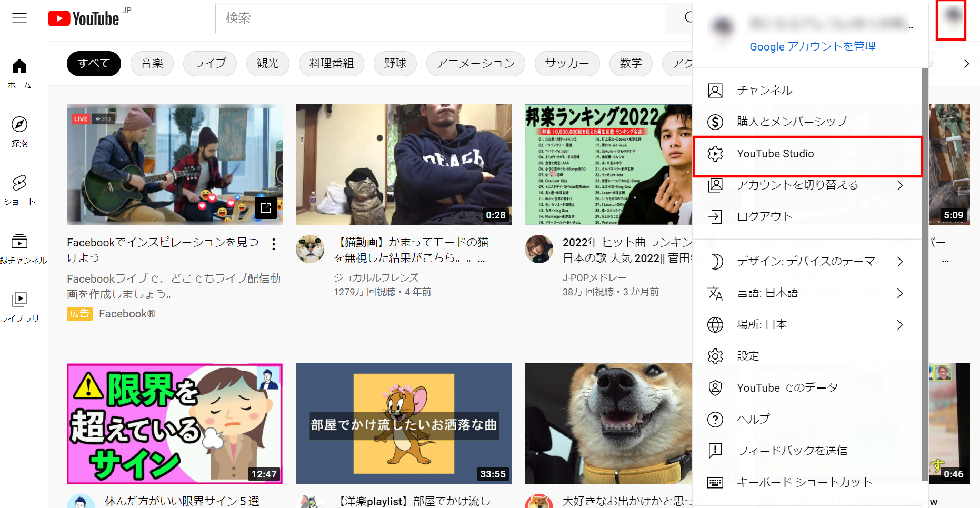Click the フィードバックを送信 icon

click(715, 451)
